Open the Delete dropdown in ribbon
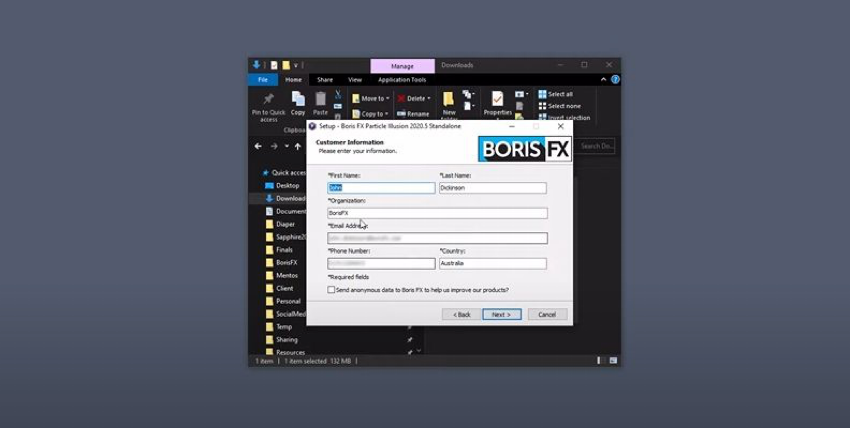Viewport: 850px width, 428px height. click(413, 99)
